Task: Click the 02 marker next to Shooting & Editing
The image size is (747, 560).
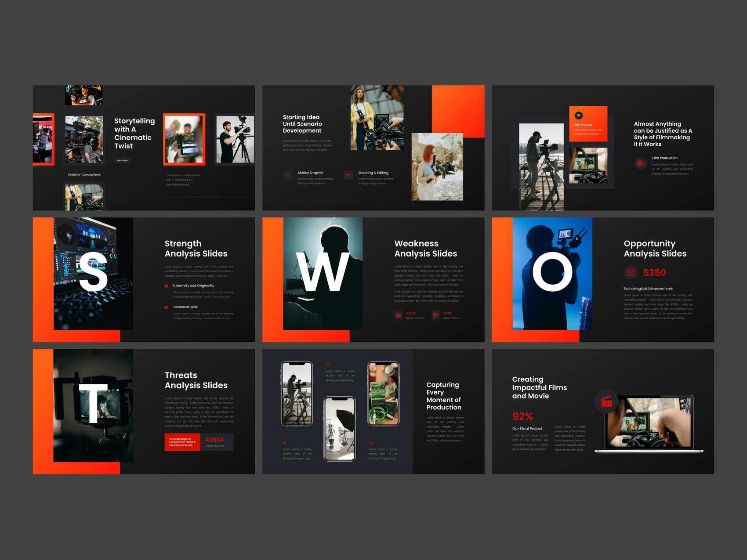Action: (348, 175)
